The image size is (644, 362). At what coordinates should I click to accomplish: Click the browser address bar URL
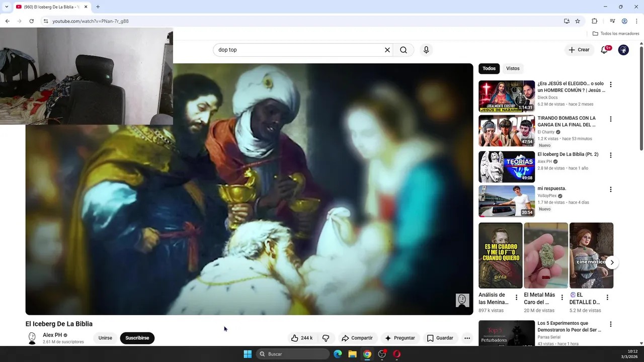[91, 21]
